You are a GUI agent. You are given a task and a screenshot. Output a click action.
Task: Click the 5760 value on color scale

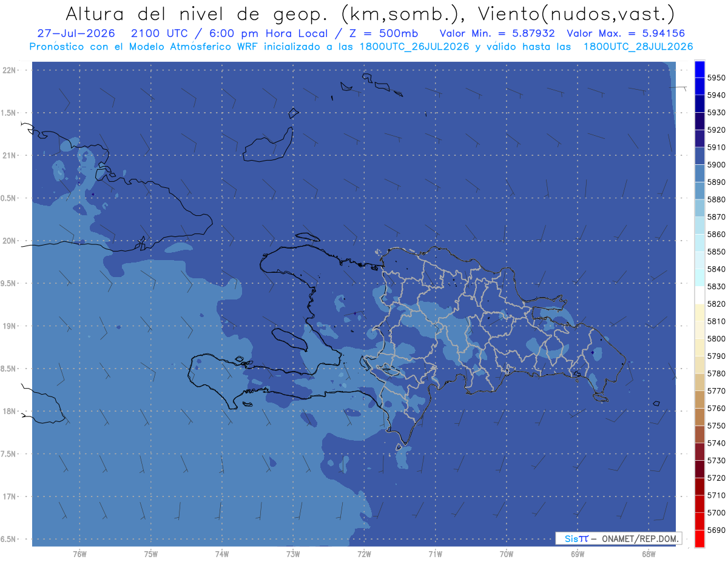click(716, 408)
